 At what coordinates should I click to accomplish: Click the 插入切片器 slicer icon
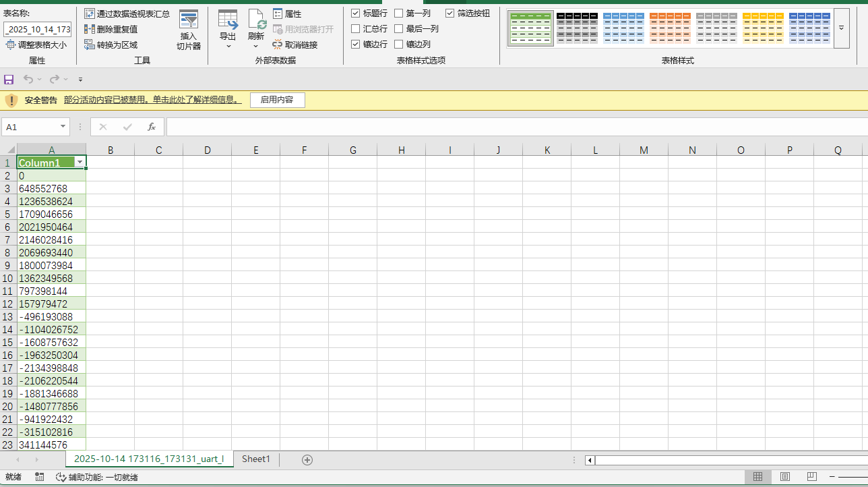point(189,20)
